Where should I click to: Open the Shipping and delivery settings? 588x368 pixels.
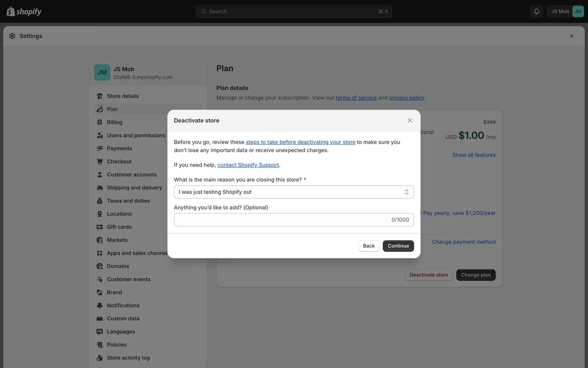[134, 188]
